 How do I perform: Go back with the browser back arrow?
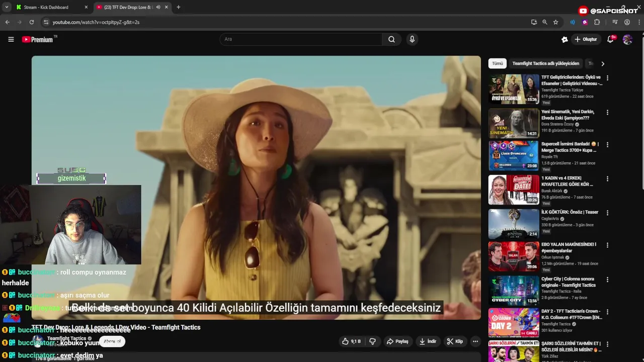pos(8,22)
